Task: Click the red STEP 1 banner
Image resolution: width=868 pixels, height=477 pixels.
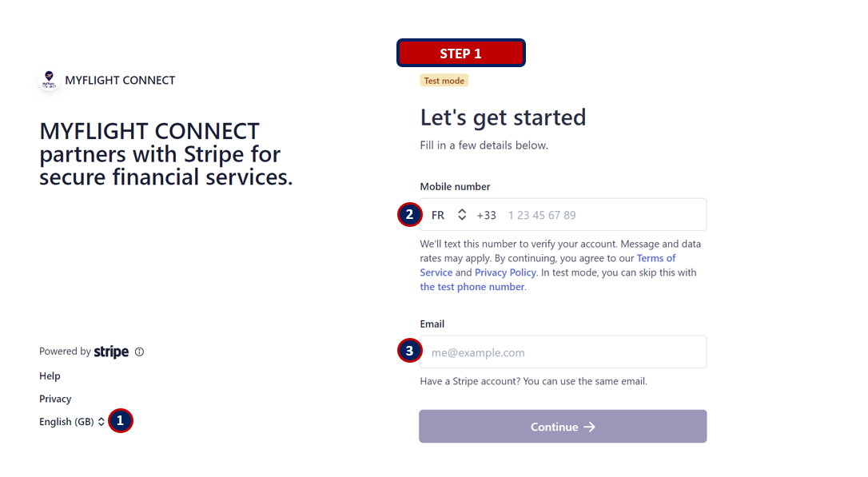Action: (x=461, y=53)
